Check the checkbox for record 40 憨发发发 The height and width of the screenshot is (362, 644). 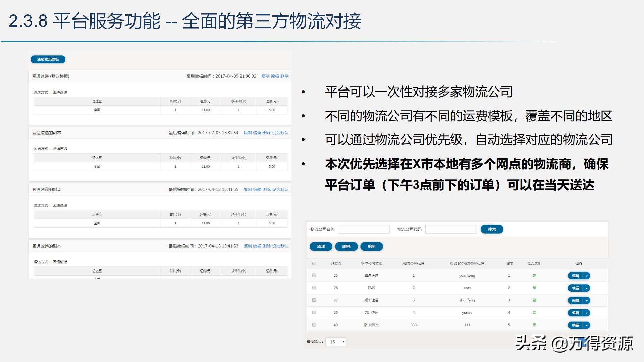[314, 325]
